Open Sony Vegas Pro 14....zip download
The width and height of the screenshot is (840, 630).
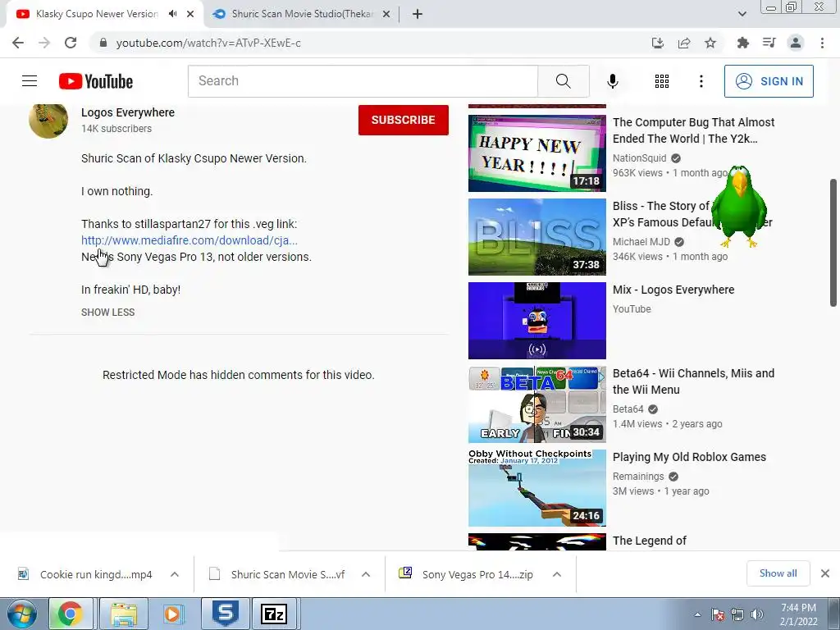[467, 574]
